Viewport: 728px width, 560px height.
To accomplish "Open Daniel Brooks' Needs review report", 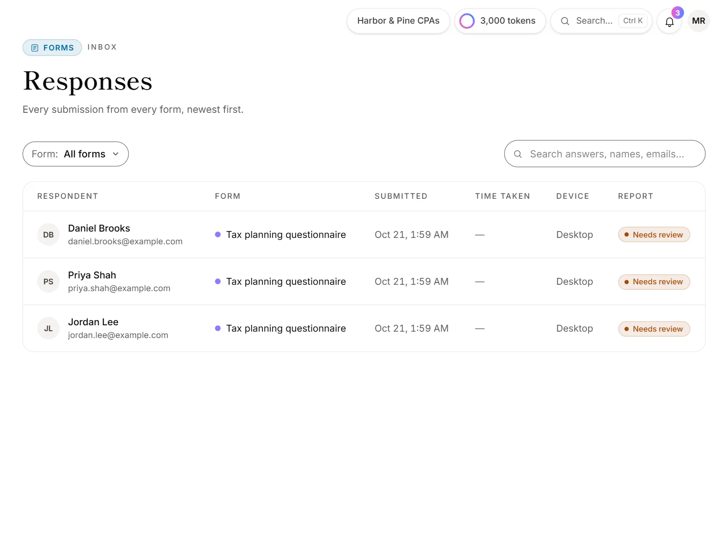I will coord(654,235).
